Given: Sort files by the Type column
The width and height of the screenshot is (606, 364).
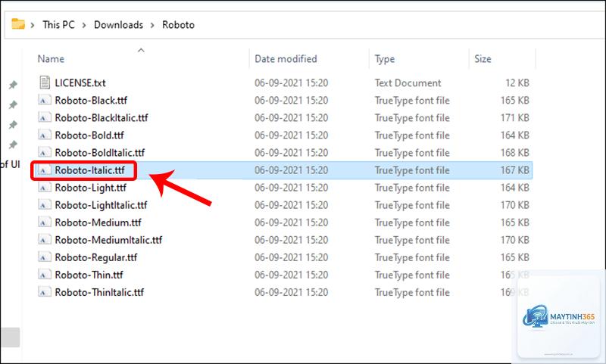Looking at the screenshot, I should (x=385, y=59).
